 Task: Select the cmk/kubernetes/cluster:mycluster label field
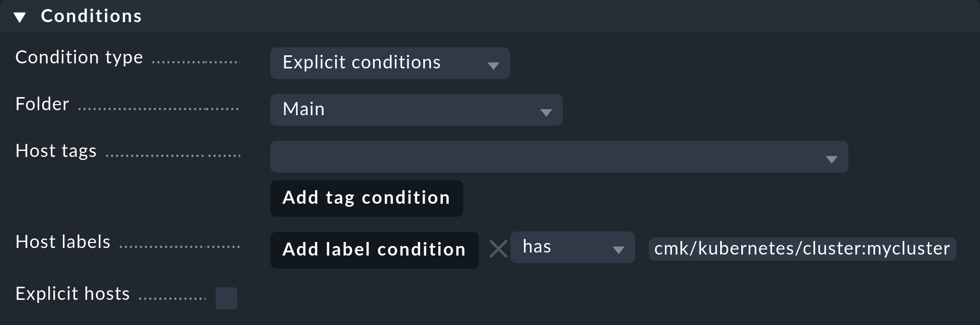(801, 248)
